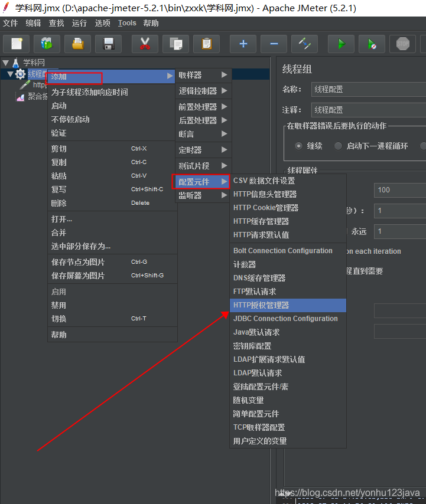This screenshot has height=504, width=426.
Task: Expand the 前置处理器 submenu
Action: (203, 107)
